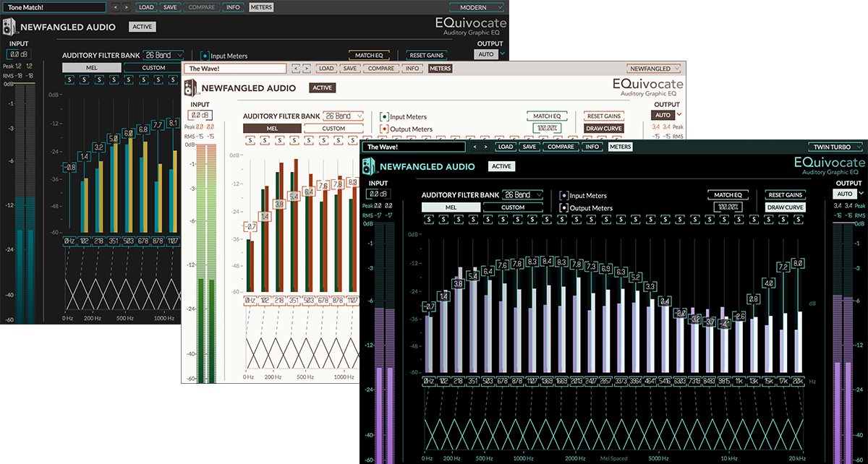Solo the first band in the Modern dark window
Image resolution: width=868 pixels, height=464 pixels.
68,80
